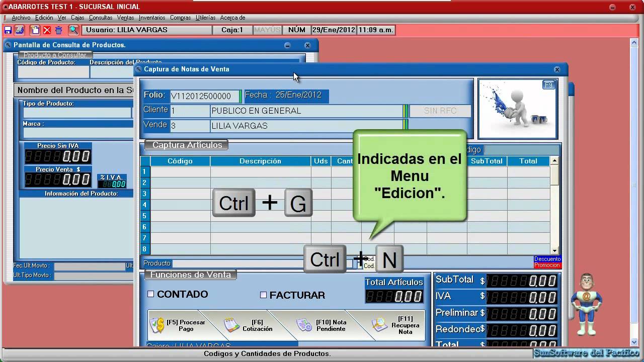Image resolution: width=644 pixels, height=362 pixels.
Task: Open the Consultas menu
Action: (101, 18)
